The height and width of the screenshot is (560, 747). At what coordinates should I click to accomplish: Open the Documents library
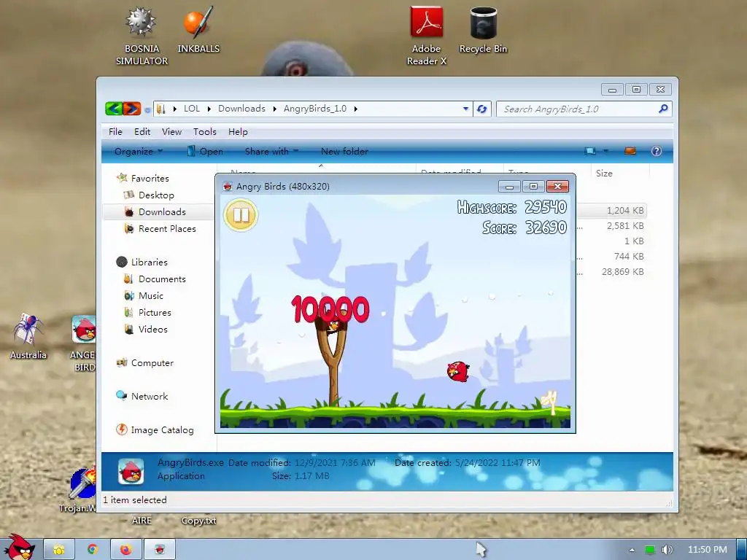pos(162,279)
